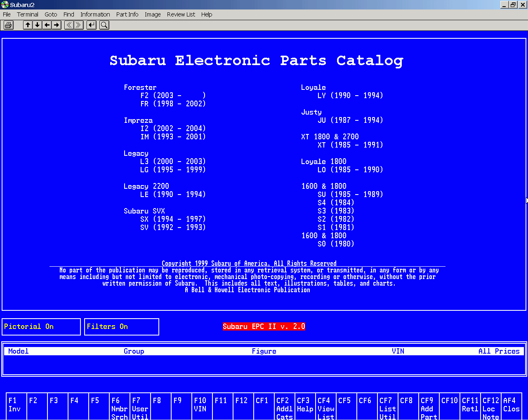
Task: Open the Part Info menu
Action: (x=127, y=14)
